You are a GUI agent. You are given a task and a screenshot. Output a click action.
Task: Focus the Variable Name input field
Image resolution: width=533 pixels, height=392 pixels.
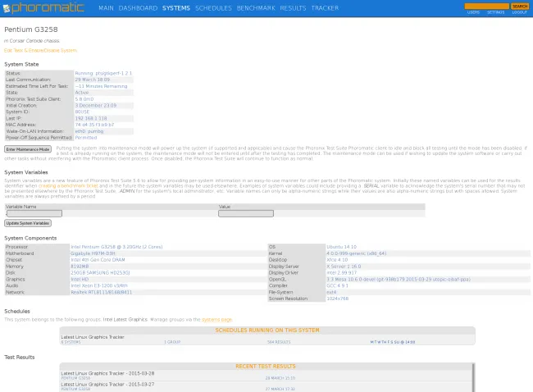coord(34,213)
